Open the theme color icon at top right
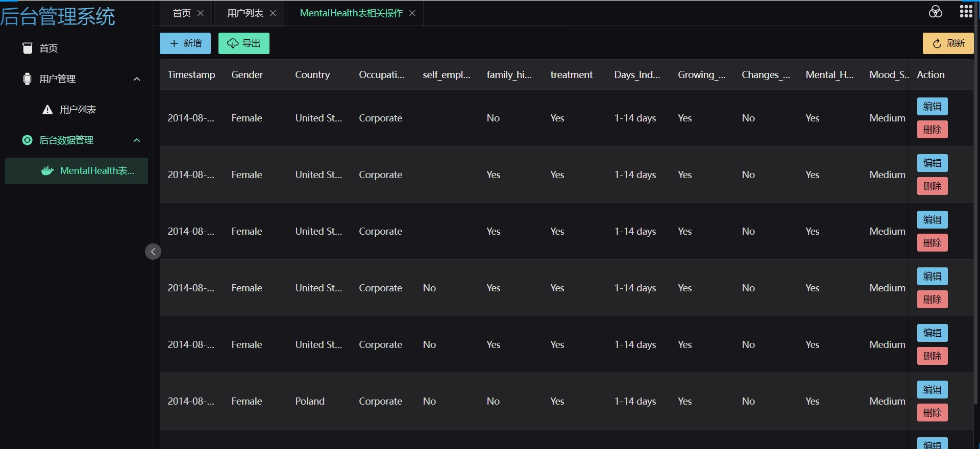This screenshot has height=449, width=980. 936,12
